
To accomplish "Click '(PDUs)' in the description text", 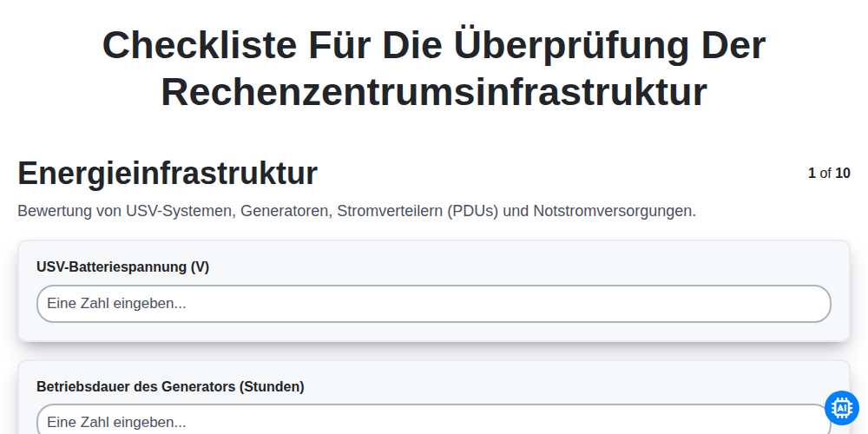I will pos(473,211).
